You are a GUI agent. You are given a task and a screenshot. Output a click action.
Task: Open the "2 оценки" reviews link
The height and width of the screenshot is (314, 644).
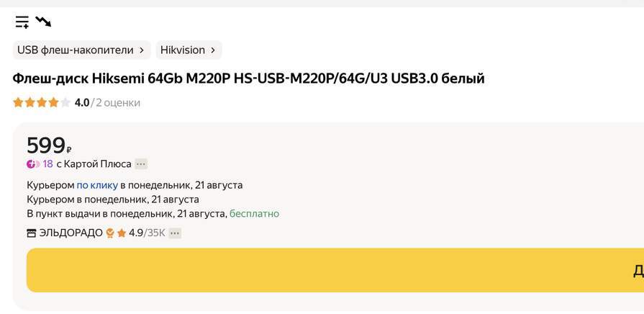click(x=117, y=103)
